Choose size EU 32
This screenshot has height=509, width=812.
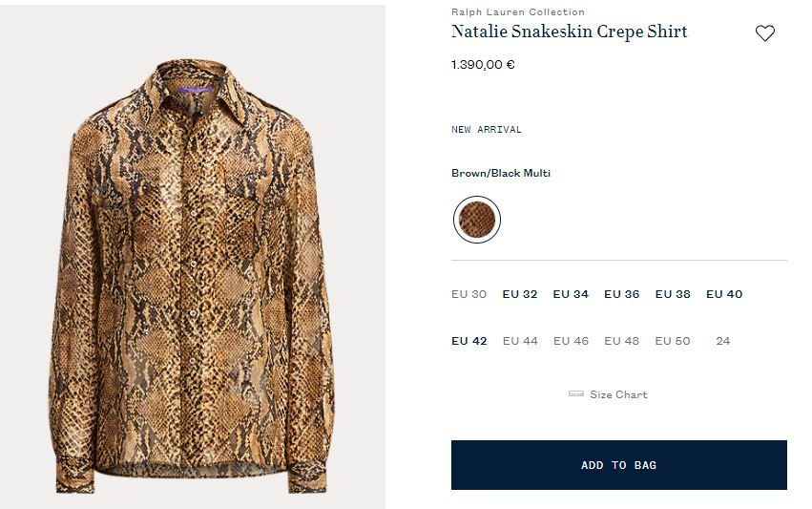[x=520, y=294]
